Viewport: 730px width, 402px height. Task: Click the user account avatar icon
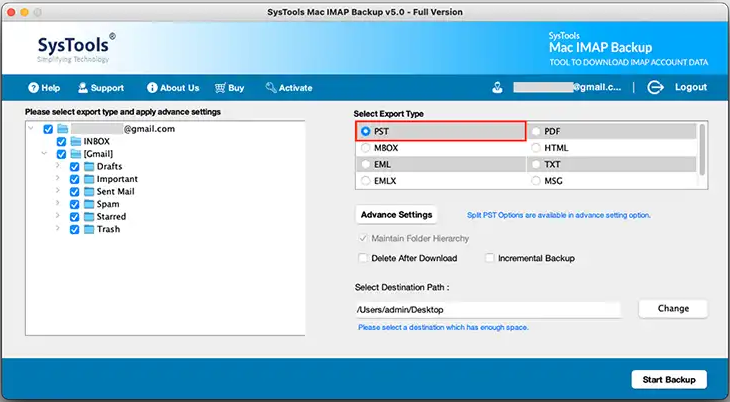click(497, 87)
